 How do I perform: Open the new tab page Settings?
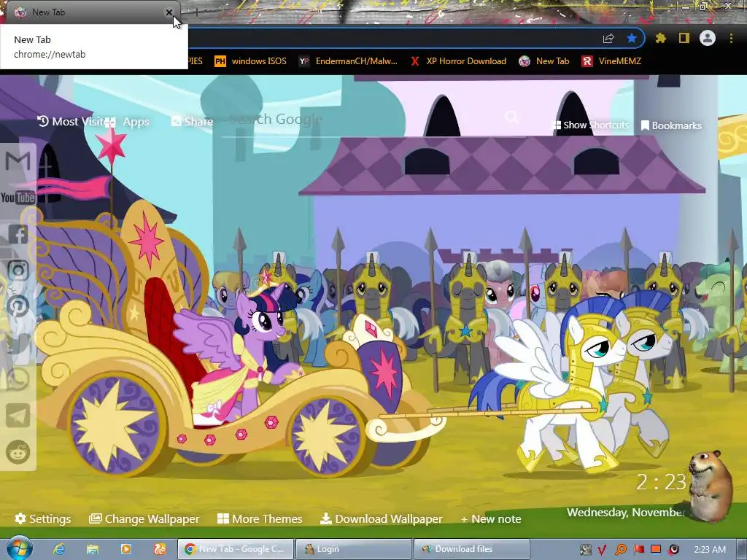[x=43, y=518]
